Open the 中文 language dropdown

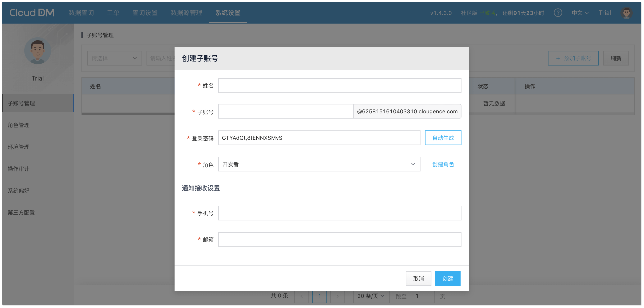580,13
